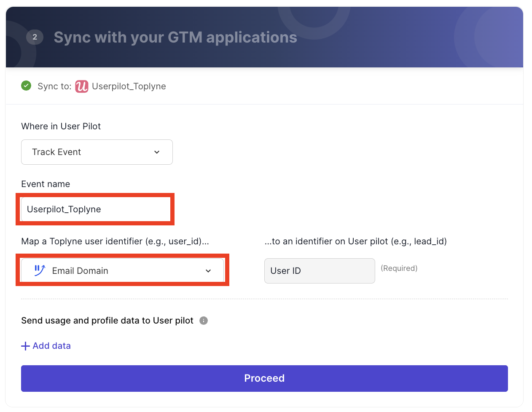Click the Map a Toplyne user identifier label
This screenshot has height=412, width=532.
pos(115,241)
